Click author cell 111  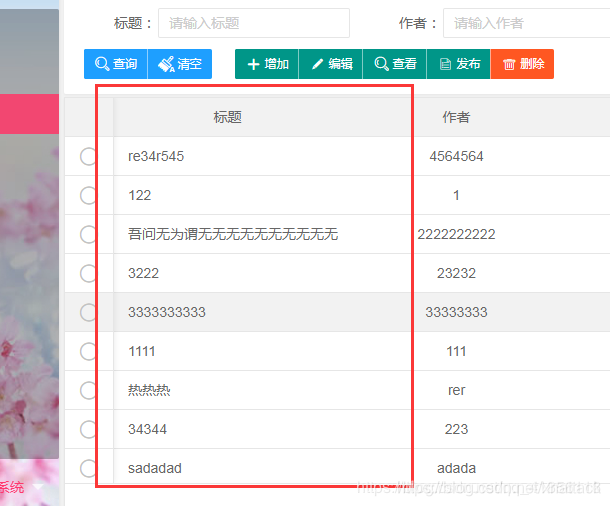pyautogui.click(x=456, y=351)
